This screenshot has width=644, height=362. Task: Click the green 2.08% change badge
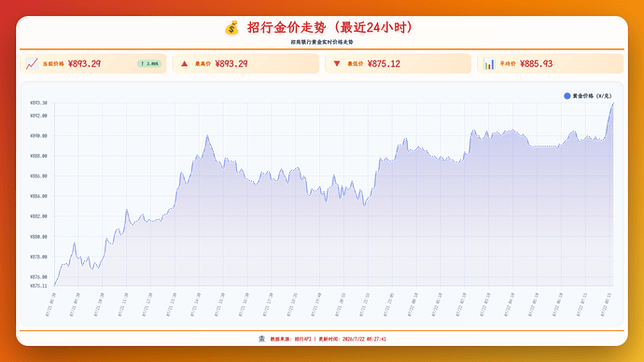[149, 63]
